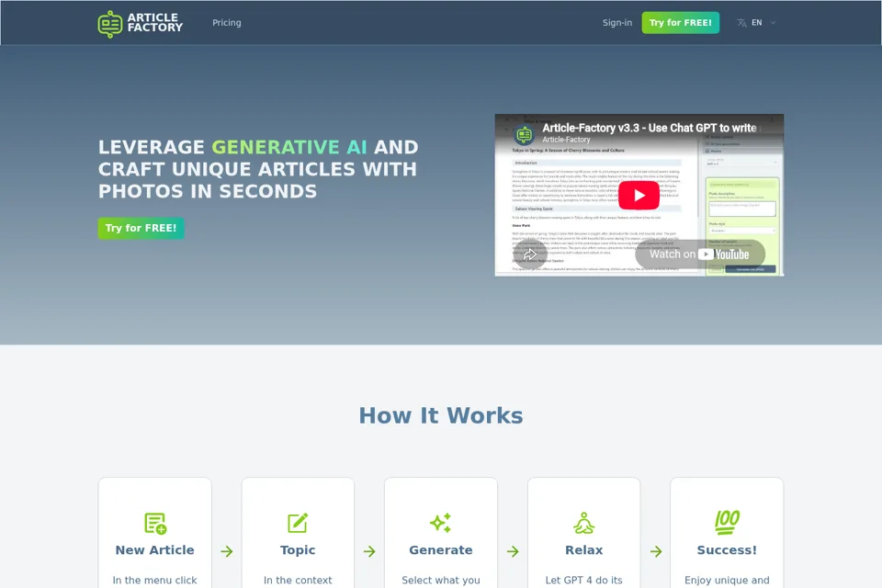Click the Article Factory logo

point(140,23)
